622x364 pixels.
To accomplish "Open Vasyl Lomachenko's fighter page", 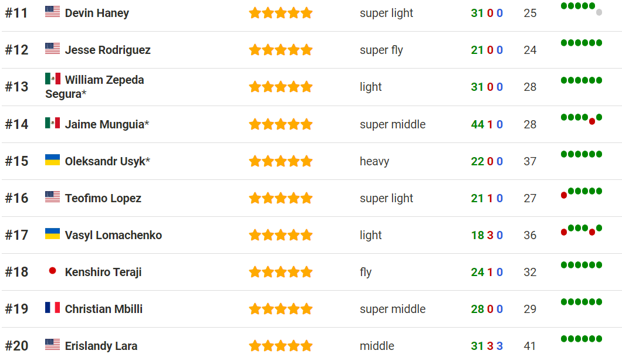I will 113,235.
